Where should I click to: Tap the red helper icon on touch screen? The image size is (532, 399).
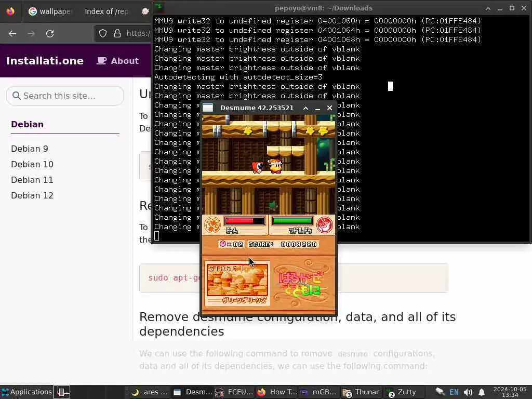pos(324,224)
